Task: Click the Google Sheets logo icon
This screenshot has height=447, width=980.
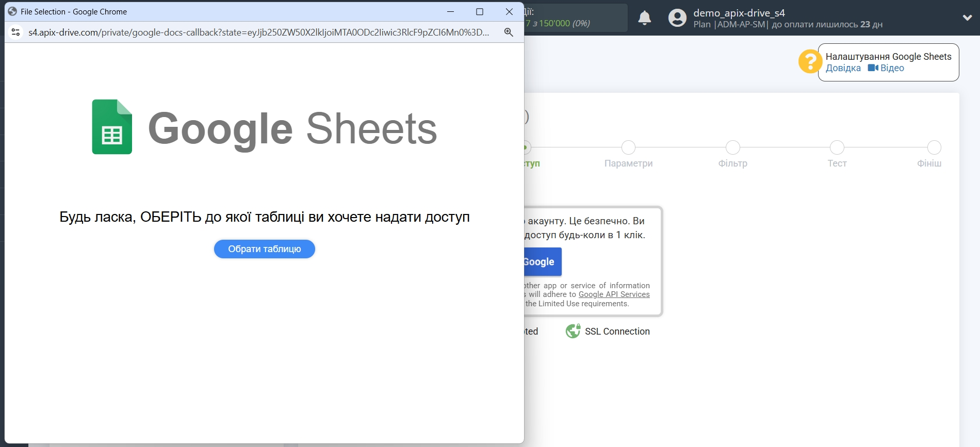Action: [112, 127]
